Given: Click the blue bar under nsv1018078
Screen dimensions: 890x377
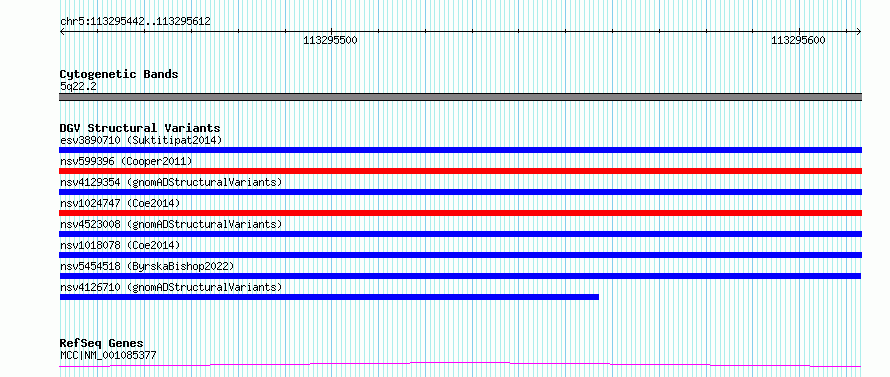Looking at the screenshot, I should [x=460, y=255].
